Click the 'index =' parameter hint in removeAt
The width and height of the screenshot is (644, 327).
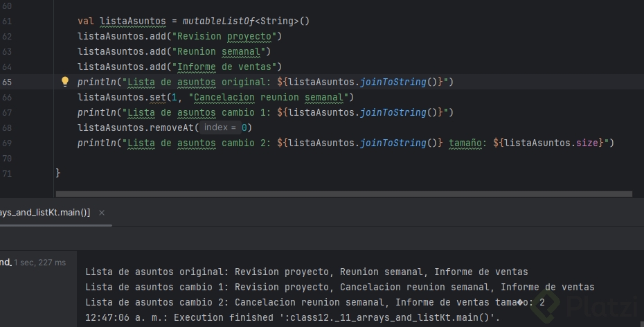(x=220, y=127)
